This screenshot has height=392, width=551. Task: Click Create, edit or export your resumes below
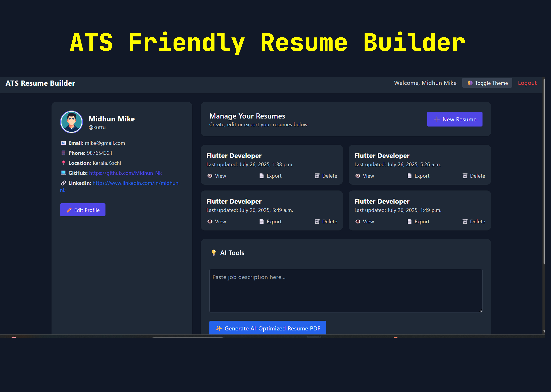point(258,125)
